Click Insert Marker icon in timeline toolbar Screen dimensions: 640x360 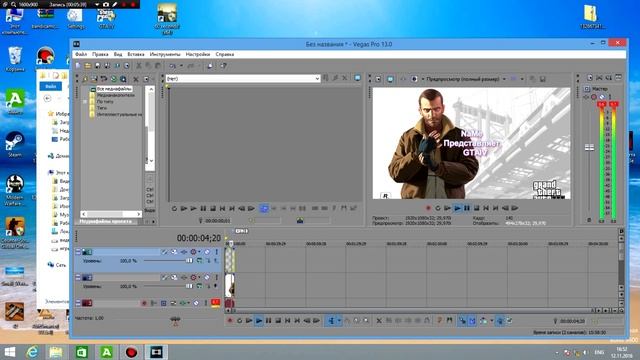440,321
